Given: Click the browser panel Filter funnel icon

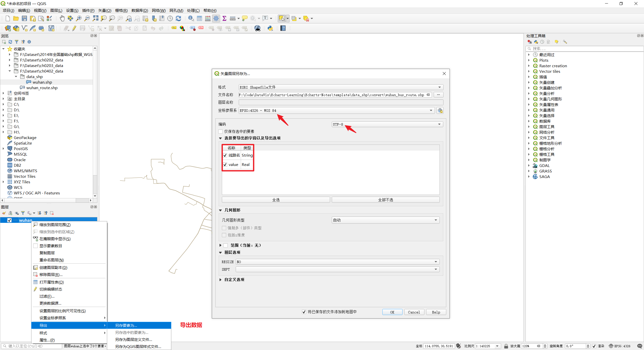Looking at the screenshot, I should click(x=17, y=42).
